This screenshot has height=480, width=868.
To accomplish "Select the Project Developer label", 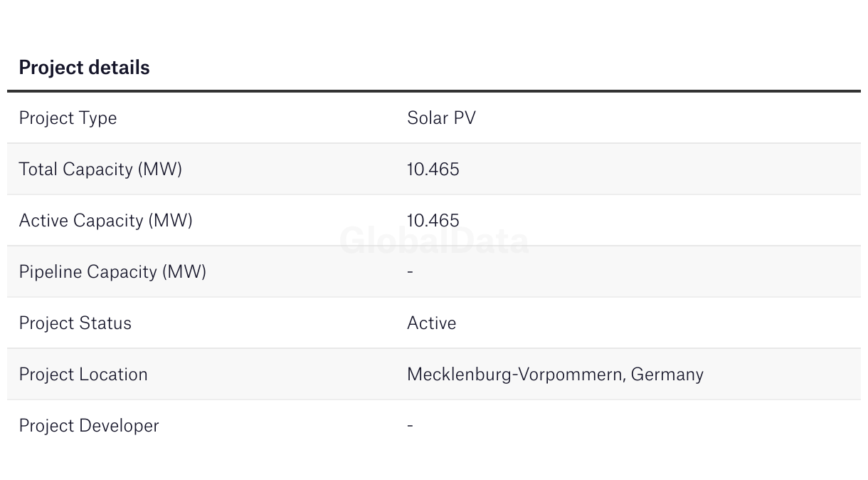I will click(x=89, y=426).
